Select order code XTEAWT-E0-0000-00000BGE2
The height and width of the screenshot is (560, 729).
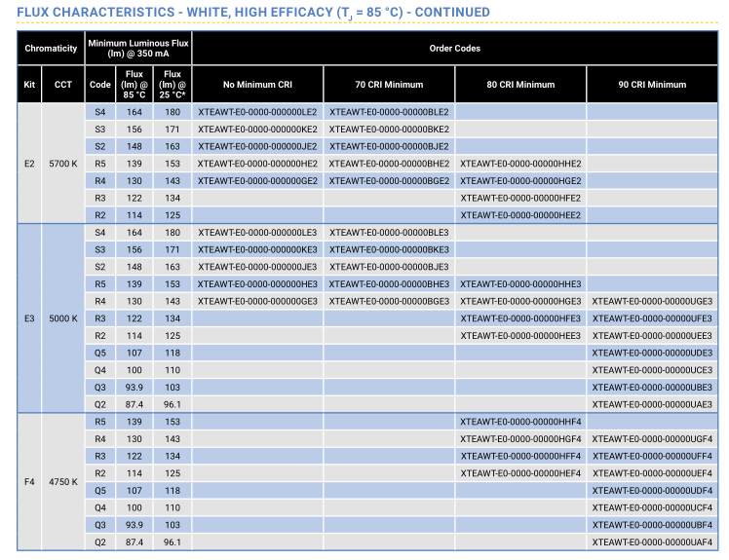click(x=389, y=180)
